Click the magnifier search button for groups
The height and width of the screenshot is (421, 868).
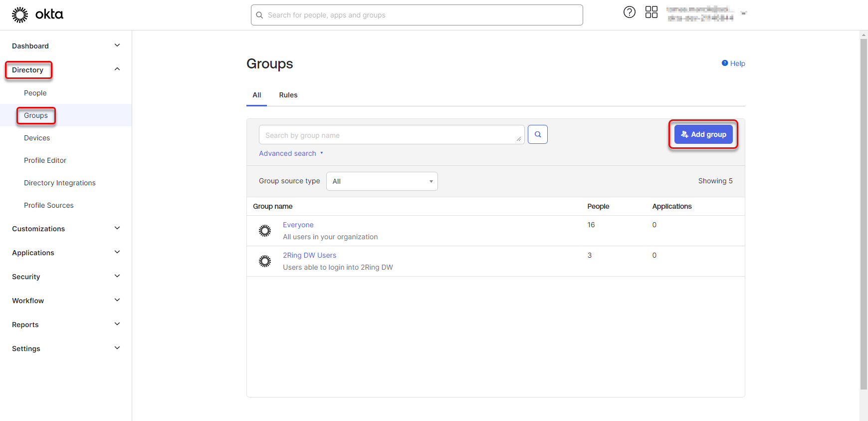click(x=537, y=134)
